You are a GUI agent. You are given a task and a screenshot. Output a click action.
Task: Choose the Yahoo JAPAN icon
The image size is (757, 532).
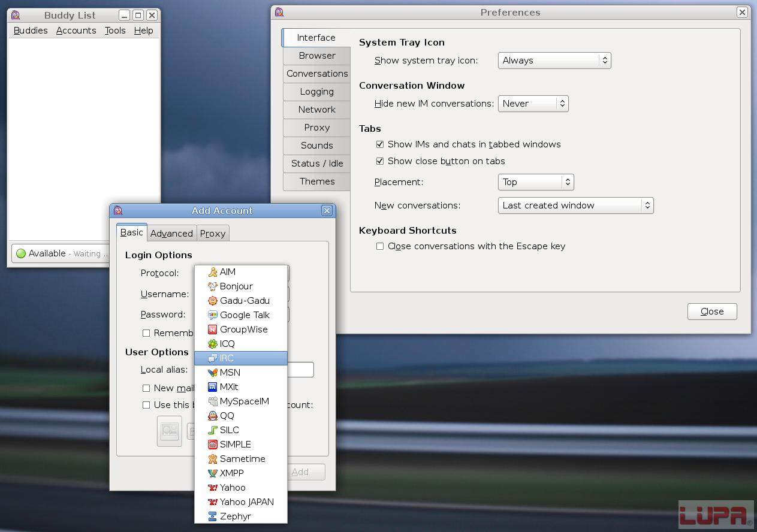click(212, 502)
